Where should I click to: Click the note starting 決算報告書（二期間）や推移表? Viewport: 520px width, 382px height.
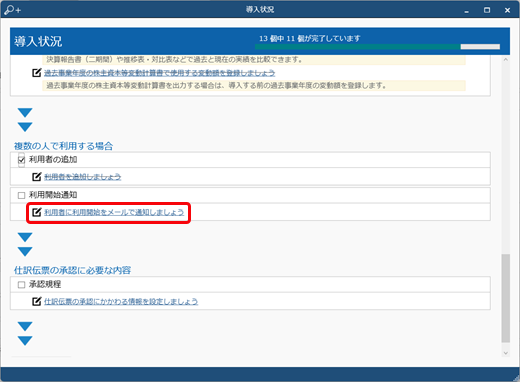pyautogui.click(x=254, y=60)
